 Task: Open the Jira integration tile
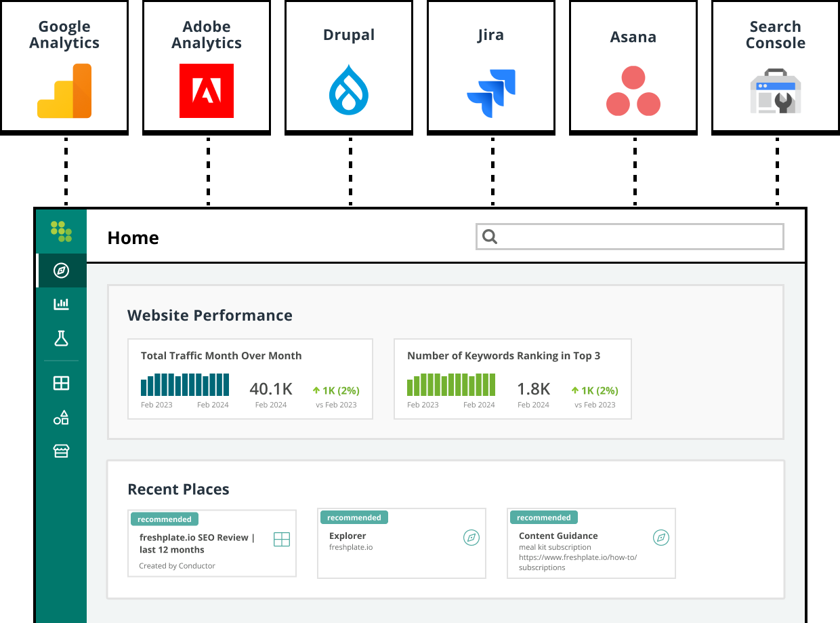[491, 65]
